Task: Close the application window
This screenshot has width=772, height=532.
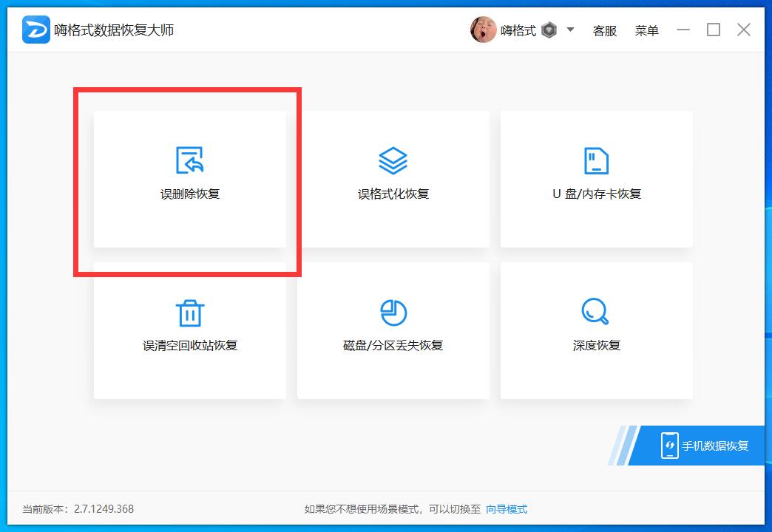Action: point(744,30)
